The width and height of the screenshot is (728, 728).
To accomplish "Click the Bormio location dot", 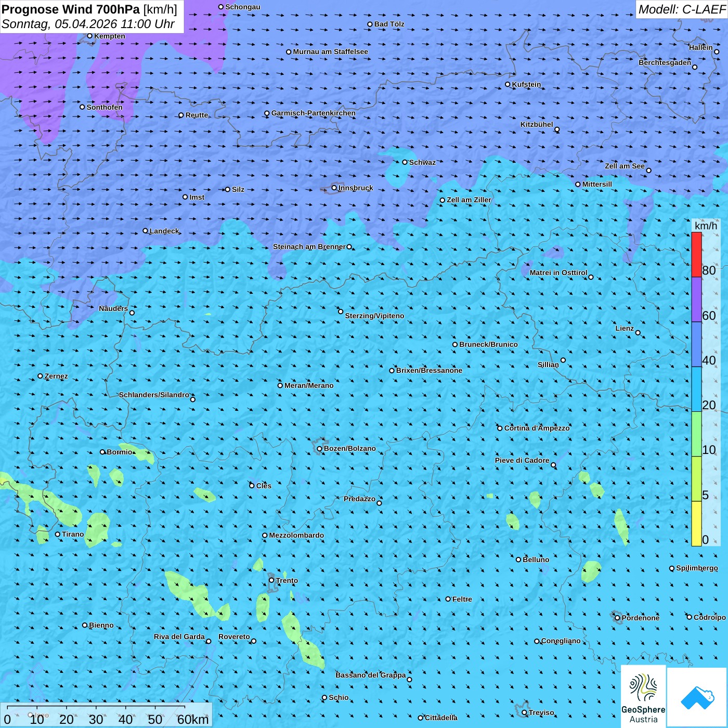I will point(103,452).
